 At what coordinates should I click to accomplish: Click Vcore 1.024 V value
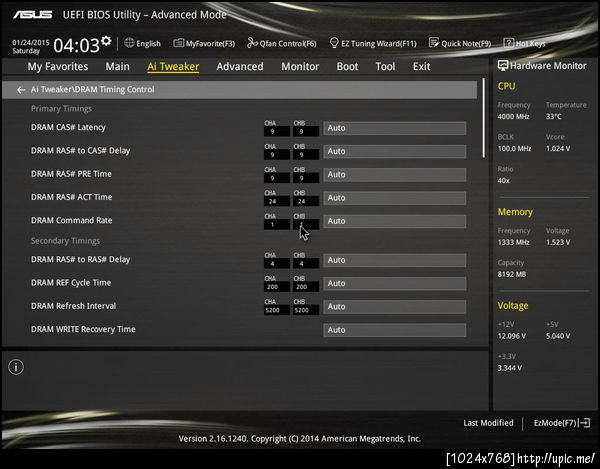558,149
